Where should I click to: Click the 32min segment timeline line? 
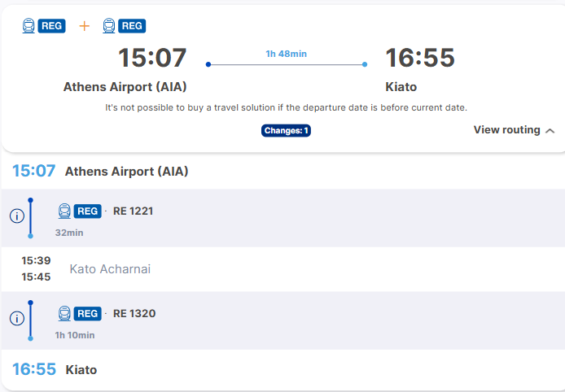point(31,218)
